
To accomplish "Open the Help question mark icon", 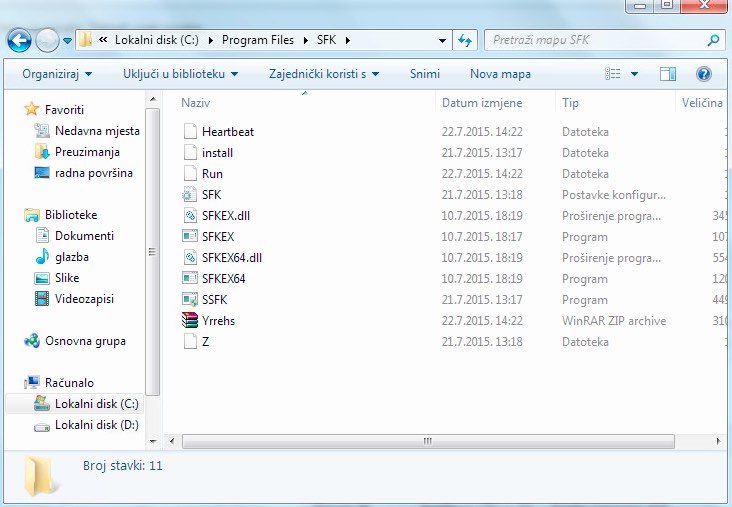I will [703, 74].
